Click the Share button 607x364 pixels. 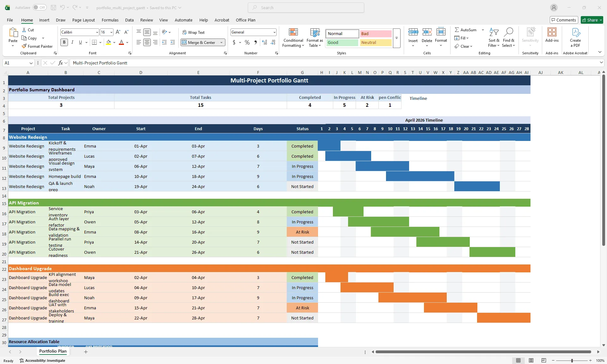(x=591, y=20)
